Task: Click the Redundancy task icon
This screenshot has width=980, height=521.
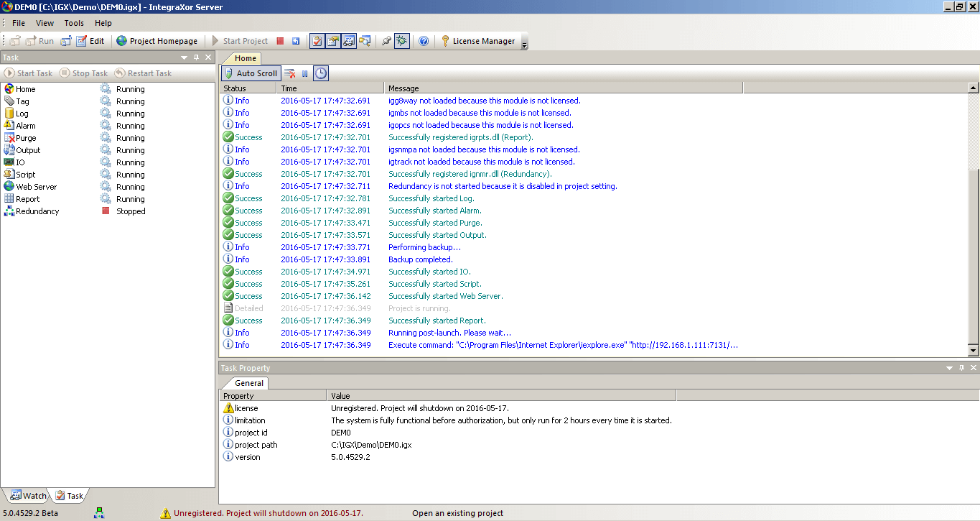Action: (x=9, y=211)
